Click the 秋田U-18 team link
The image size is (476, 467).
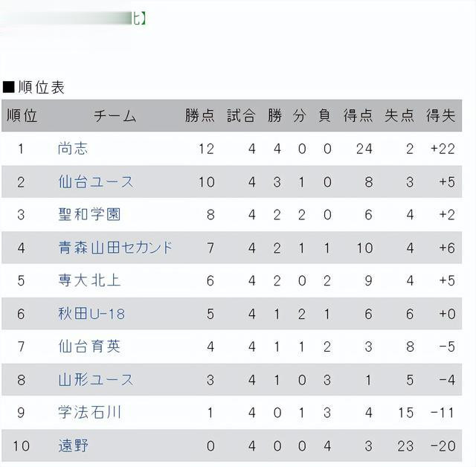tap(91, 314)
